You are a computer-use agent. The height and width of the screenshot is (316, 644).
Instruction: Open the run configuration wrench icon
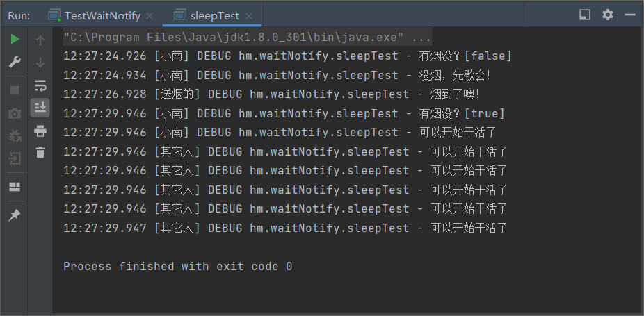click(15, 63)
